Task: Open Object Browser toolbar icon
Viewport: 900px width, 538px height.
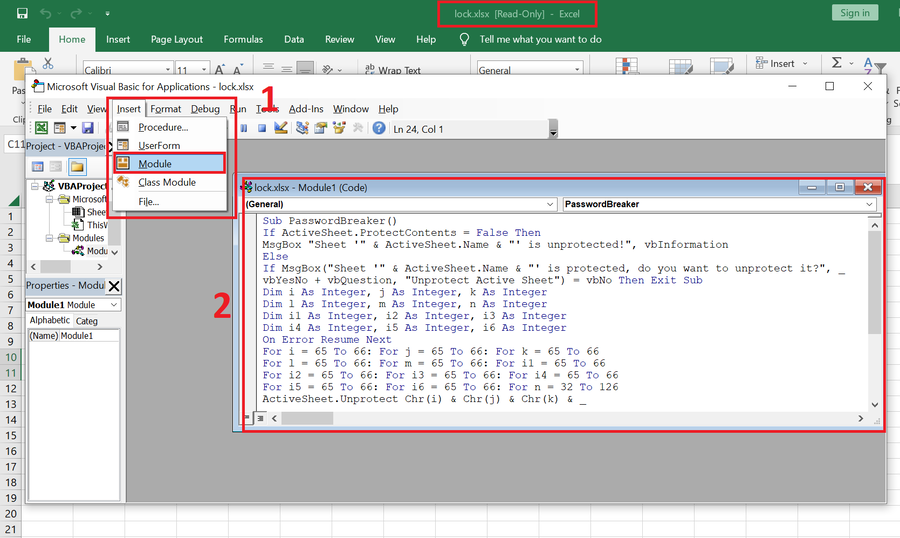Action: coord(339,128)
